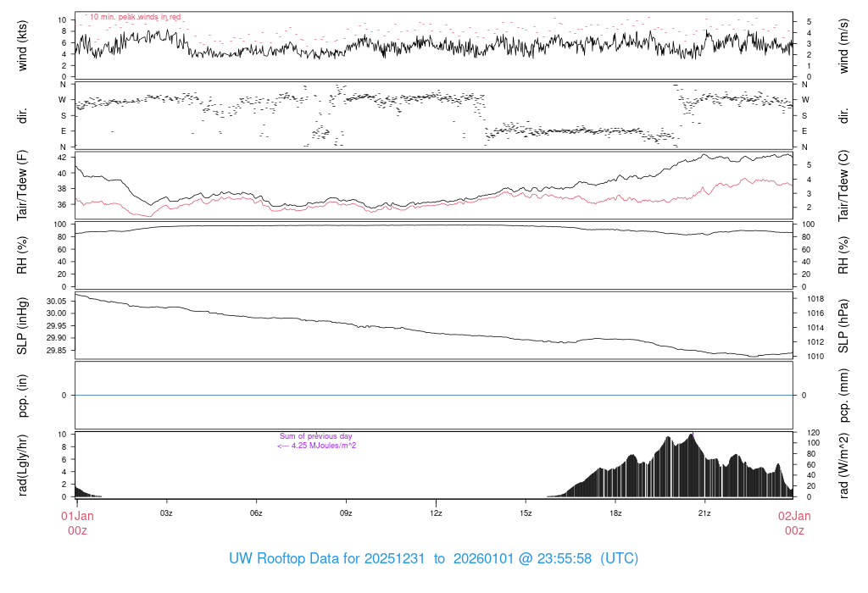Select the 09z time axis tick

(x=346, y=513)
